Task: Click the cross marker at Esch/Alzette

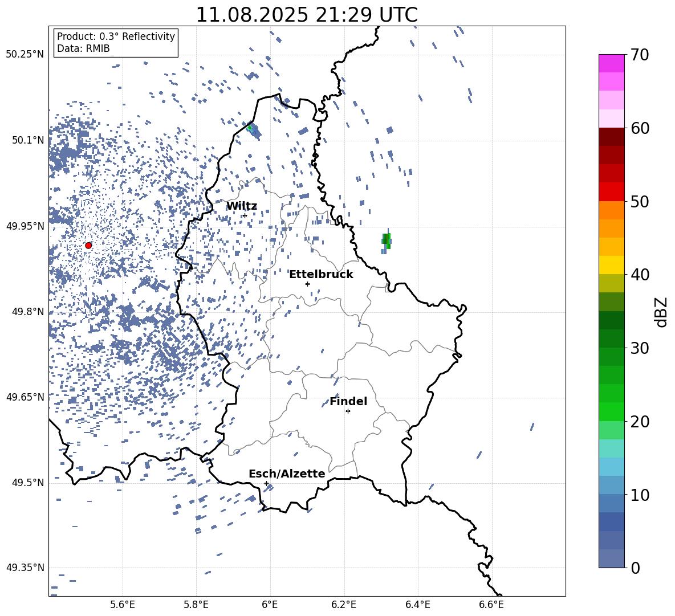Action: pos(266,483)
